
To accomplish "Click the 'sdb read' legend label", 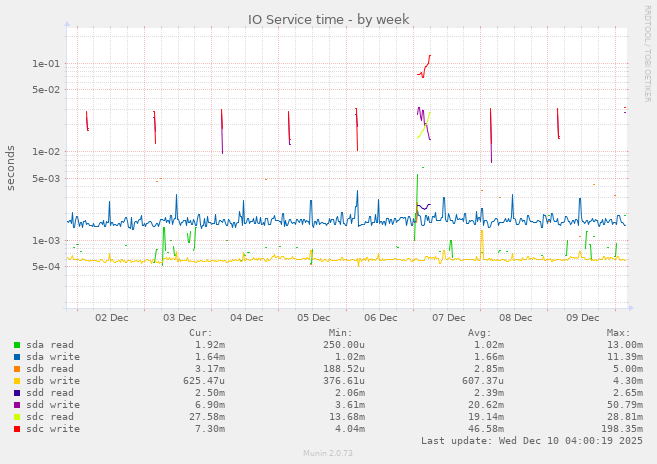I will [x=50, y=369].
